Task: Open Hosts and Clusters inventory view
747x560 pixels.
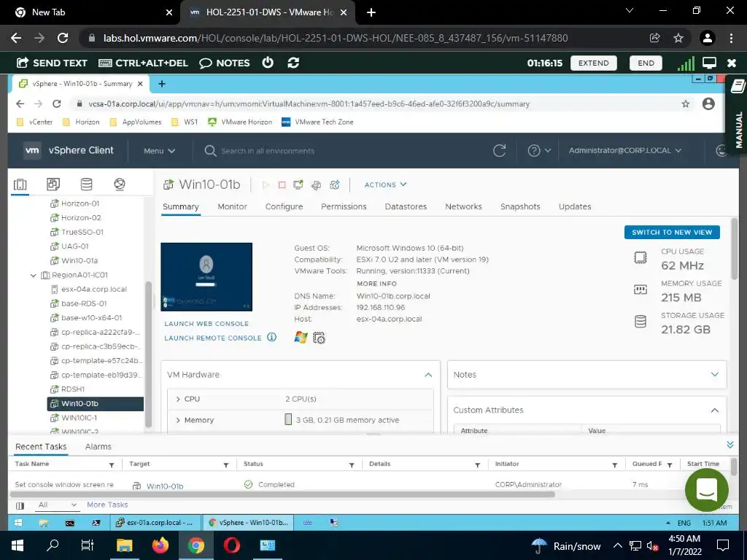Action: tap(20, 184)
